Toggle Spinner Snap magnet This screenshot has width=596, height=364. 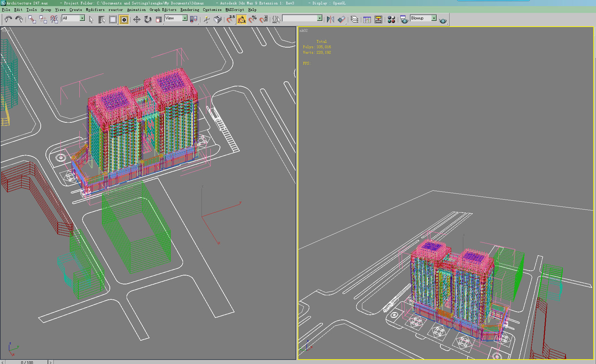(263, 19)
